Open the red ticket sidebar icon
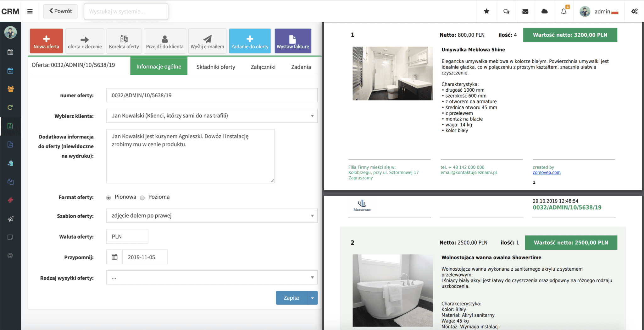The image size is (644, 330). click(10, 200)
